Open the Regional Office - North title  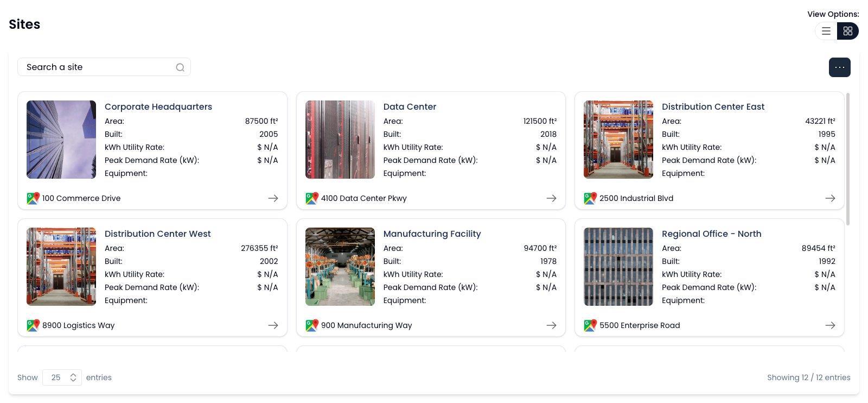click(711, 234)
